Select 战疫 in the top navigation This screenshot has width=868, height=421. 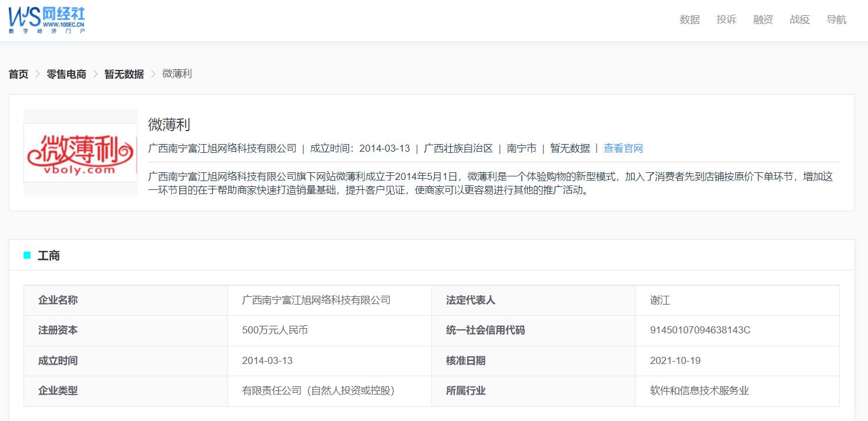click(x=799, y=19)
